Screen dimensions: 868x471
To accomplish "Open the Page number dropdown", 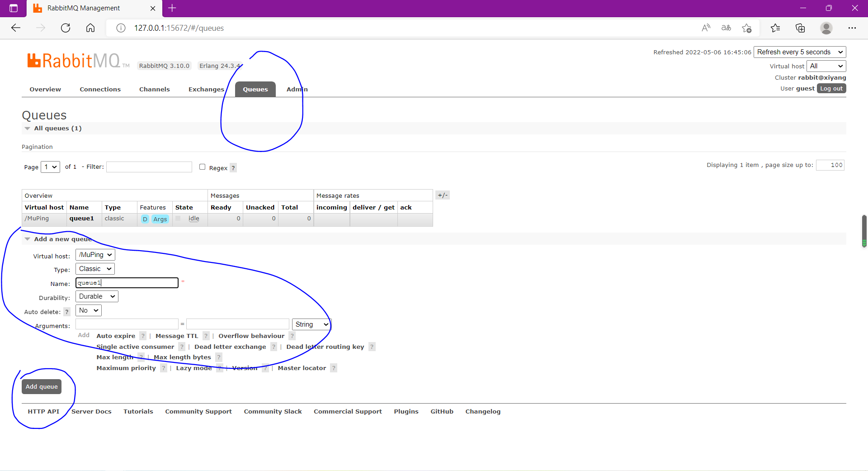I will tap(50, 167).
